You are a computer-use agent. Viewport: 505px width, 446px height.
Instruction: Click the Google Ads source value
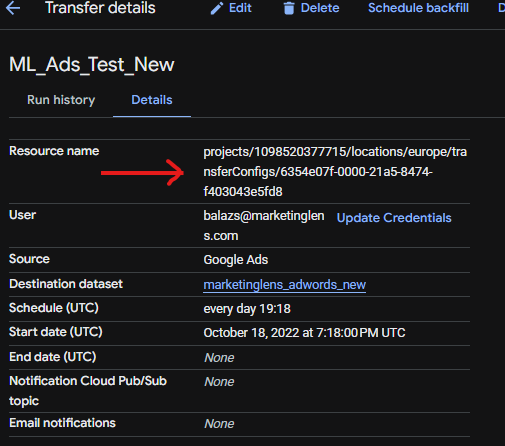coord(236,260)
